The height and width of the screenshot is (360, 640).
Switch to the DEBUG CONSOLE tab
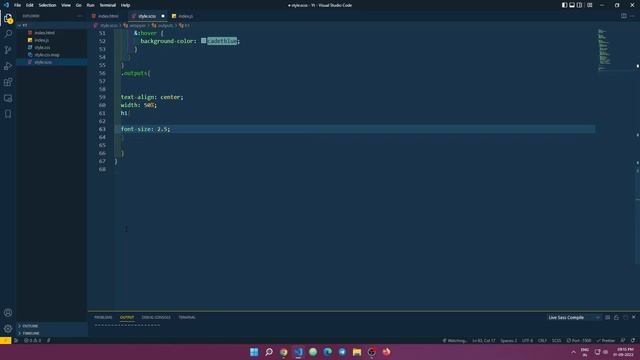pyautogui.click(x=156, y=317)
